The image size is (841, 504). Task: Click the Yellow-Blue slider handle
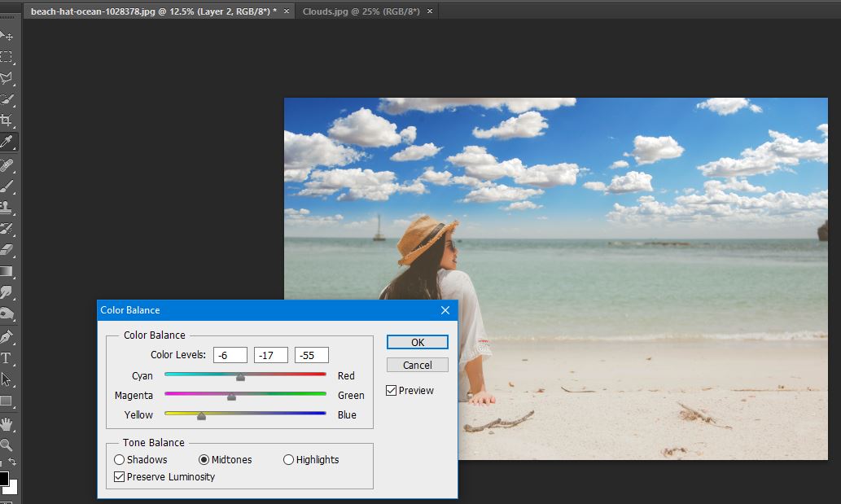click(201, 415)
